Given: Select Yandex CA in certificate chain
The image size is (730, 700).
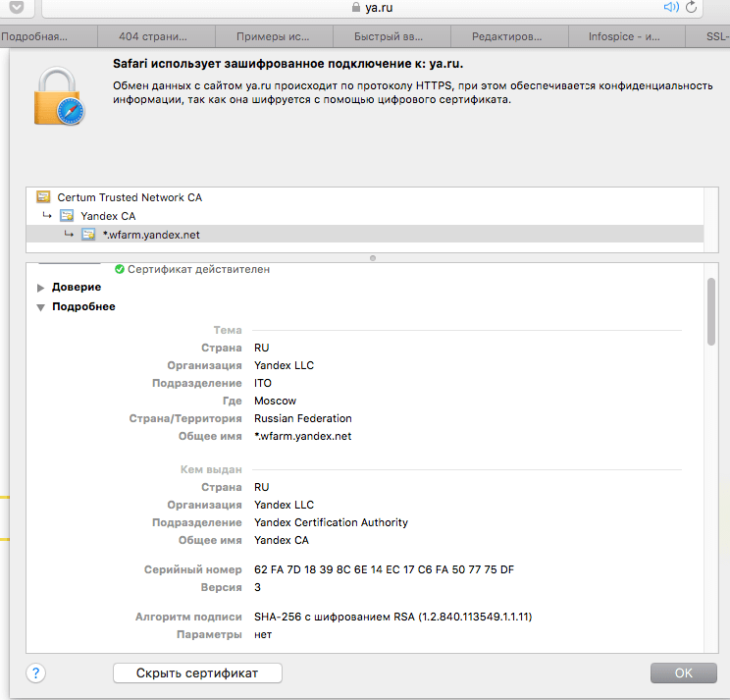Looking at the screenshot, I should [365, 216].
